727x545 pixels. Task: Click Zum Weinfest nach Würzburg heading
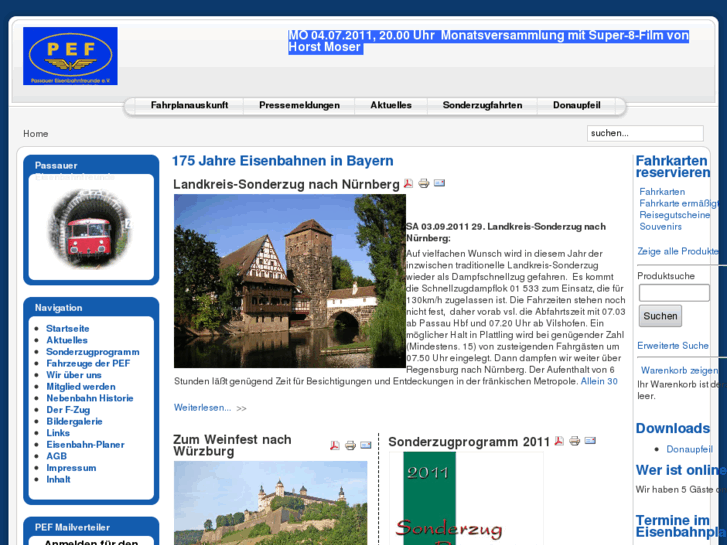[x=232, y=445]
